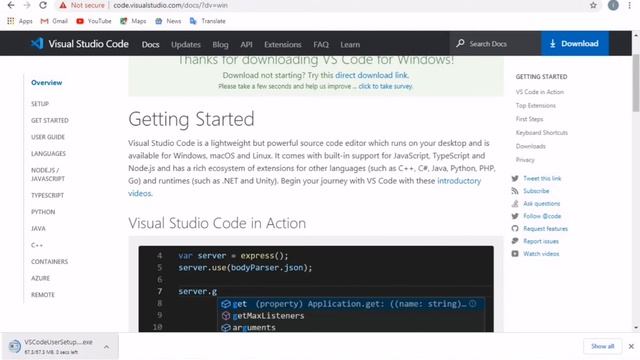Click icon beside Report issues
The height and width of the screenshot is (360, 640).
coord(515,241)
